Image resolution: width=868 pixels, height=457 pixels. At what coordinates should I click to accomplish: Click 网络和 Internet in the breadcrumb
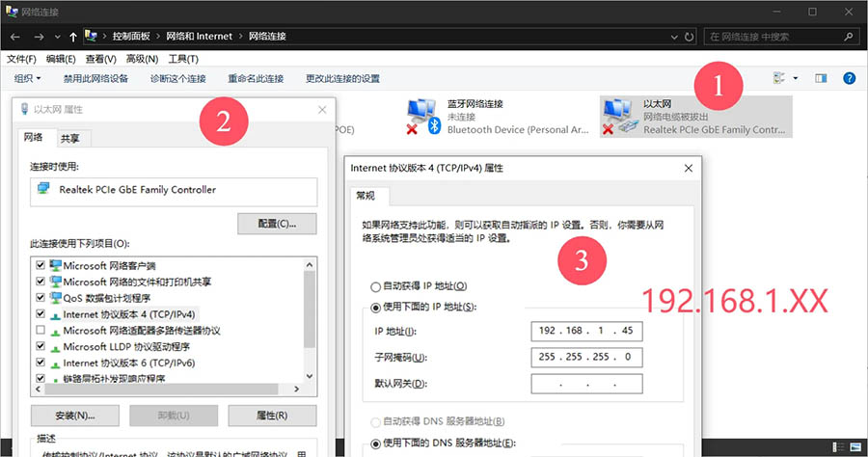pos(200,37)
